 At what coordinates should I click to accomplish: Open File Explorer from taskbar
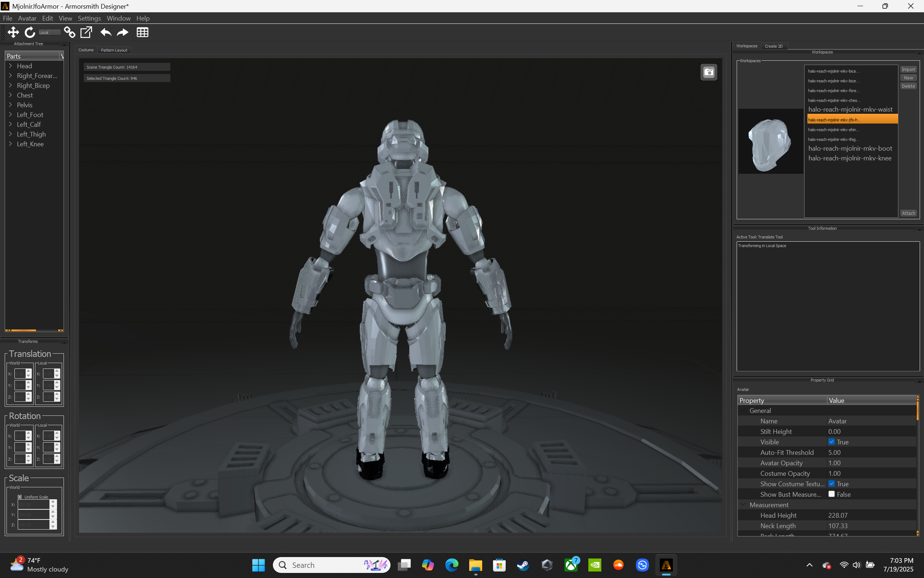pyautogui.click(x=476, y=565)
